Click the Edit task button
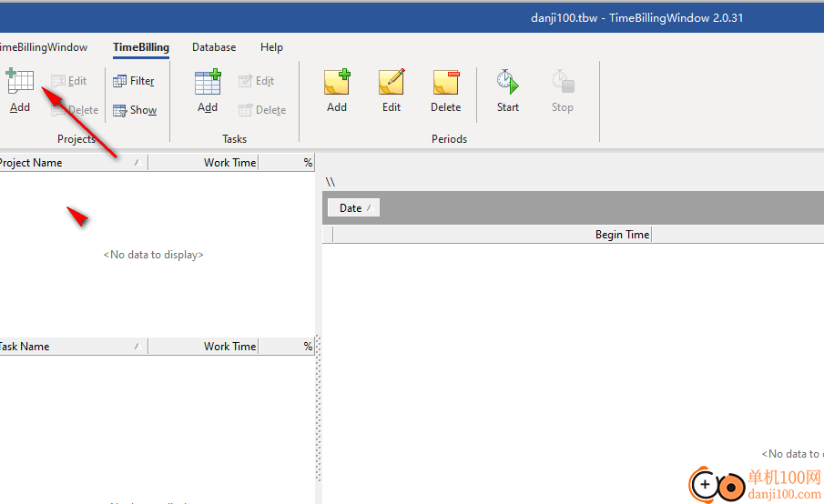 [257, 81]
